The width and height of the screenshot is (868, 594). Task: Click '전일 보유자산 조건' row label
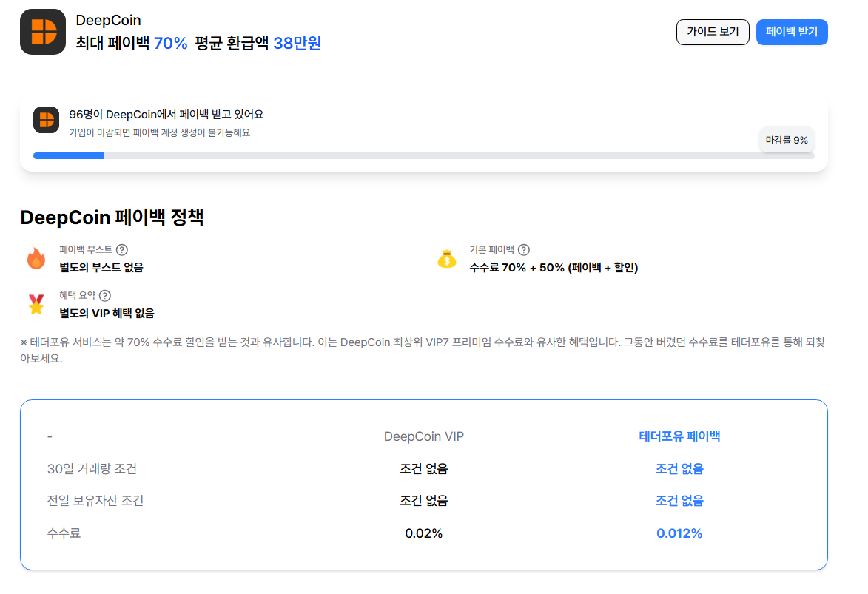pyautogui.click(x=95, y=501)
